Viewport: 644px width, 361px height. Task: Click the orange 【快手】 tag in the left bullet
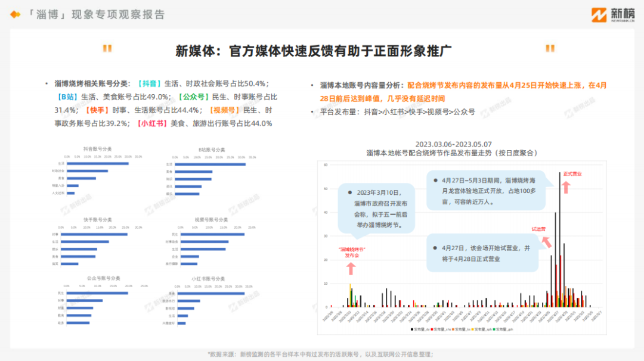click(x=97, y=110)
